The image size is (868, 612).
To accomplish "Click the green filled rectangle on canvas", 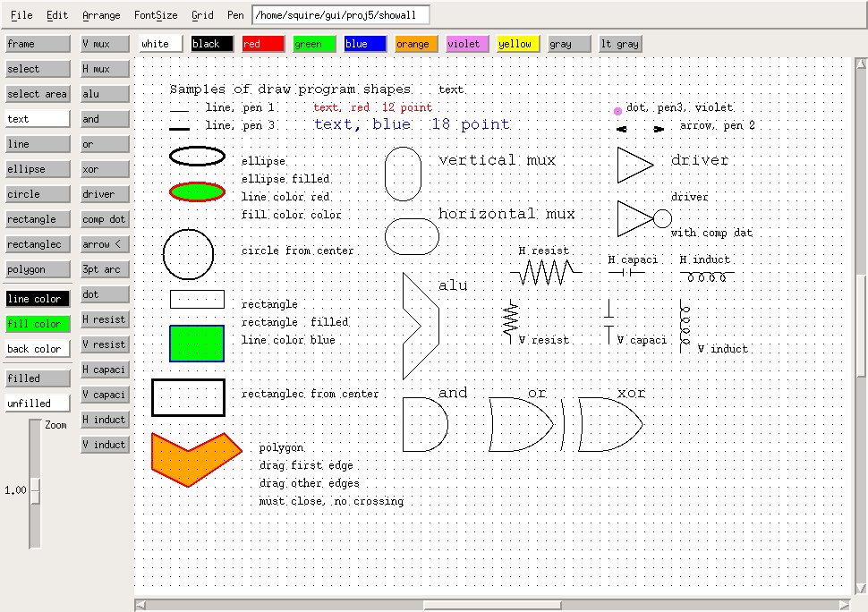I will [197, 344].
